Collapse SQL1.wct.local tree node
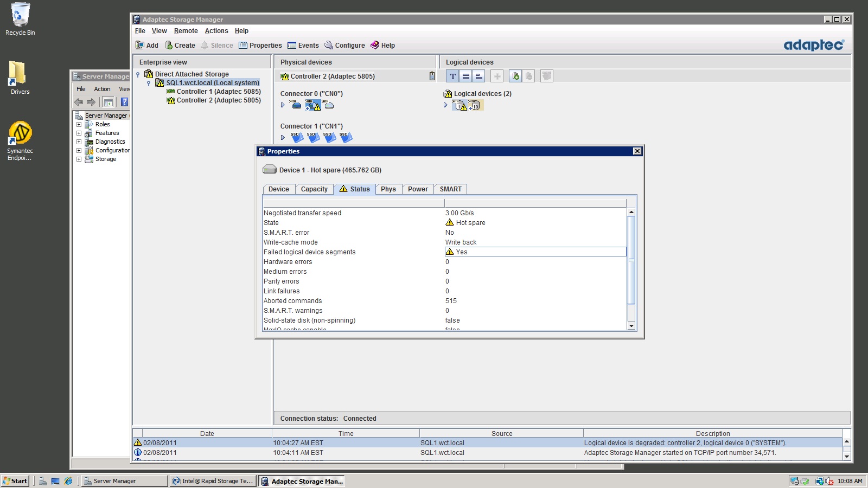Image resolution: width=868 pixels, height=488 pixels. coord(149,83)
